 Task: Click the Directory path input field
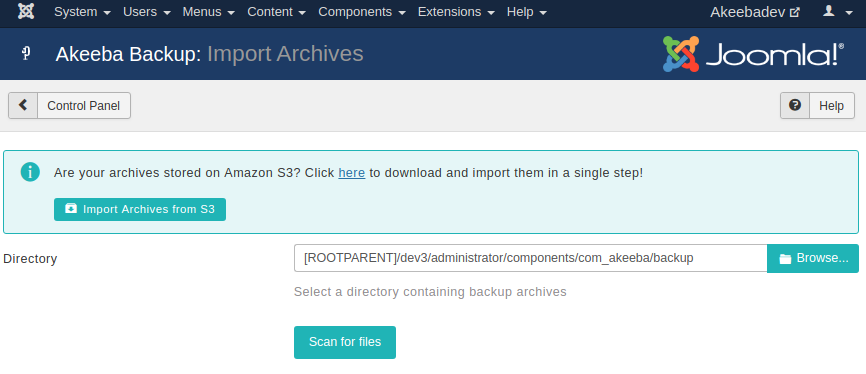pyautogui.click(x=530, y=258)
